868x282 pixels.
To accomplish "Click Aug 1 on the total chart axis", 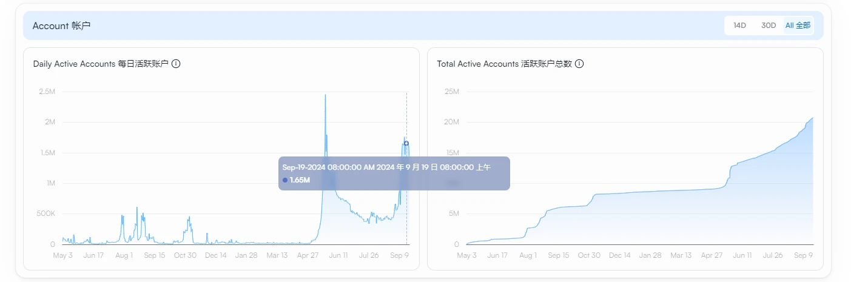I will (528, 255).
